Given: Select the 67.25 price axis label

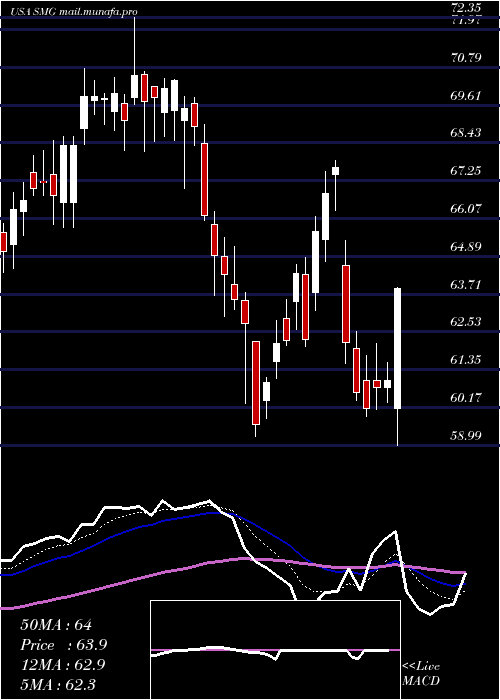Looking at the screenshot, I should 464,171.
